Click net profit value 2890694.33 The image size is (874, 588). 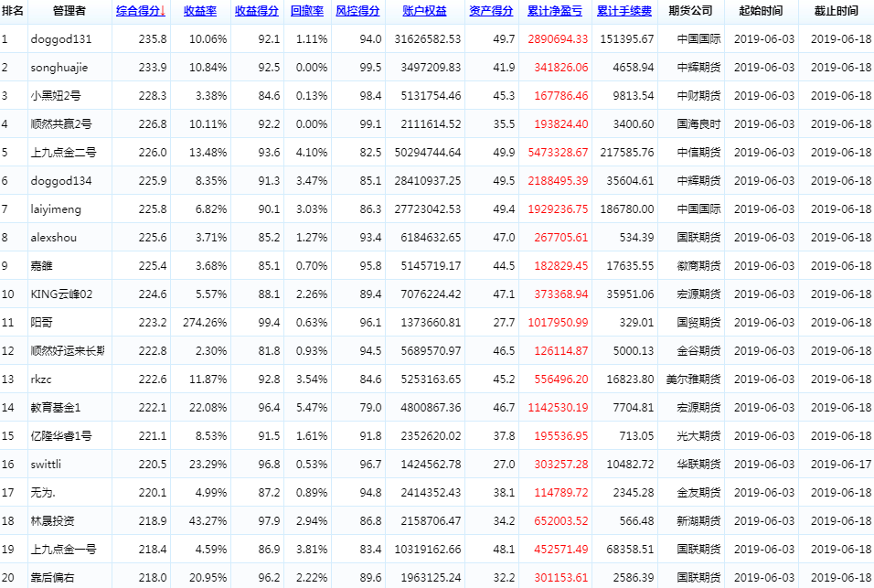coord(558,39)
